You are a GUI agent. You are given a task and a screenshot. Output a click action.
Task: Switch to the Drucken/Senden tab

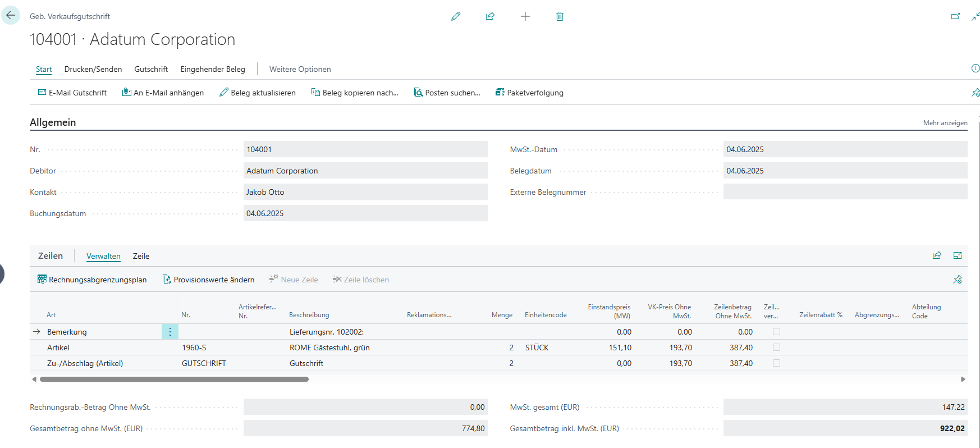click(93, 69)
